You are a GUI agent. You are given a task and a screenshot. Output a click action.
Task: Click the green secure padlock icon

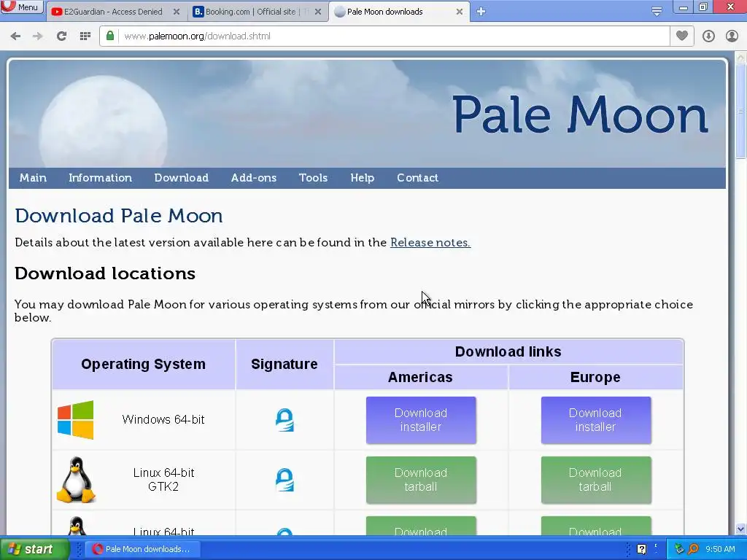(110, 36)
